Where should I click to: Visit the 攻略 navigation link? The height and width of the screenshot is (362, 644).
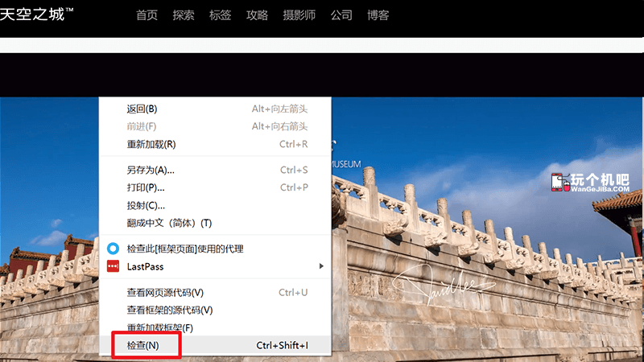(257, 14)
